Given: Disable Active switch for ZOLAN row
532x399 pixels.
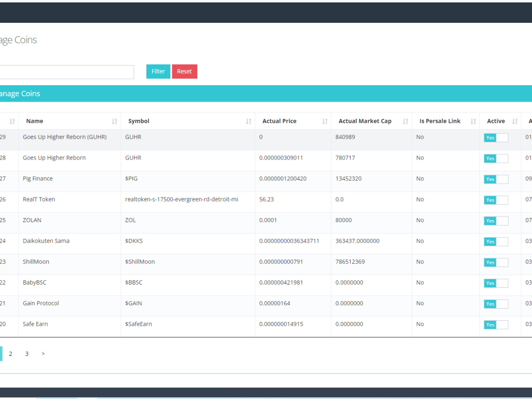Looking at the screenshot, I should (x=496, y=221).
